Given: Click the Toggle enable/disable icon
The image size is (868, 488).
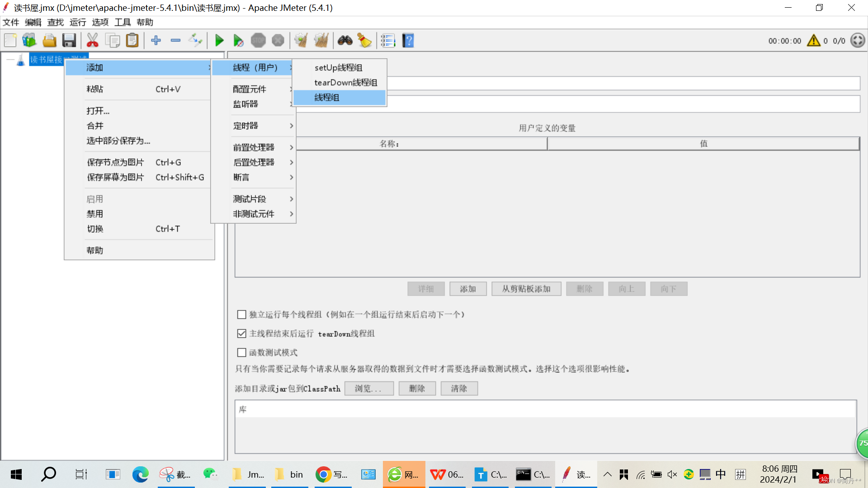Looking at the screenshot, I should [195, 41].
